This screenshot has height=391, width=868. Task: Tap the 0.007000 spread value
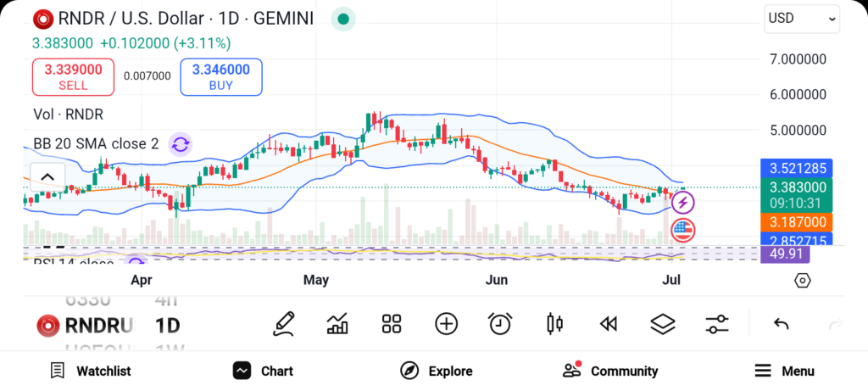pyautogui.click(x=147, y=76)
